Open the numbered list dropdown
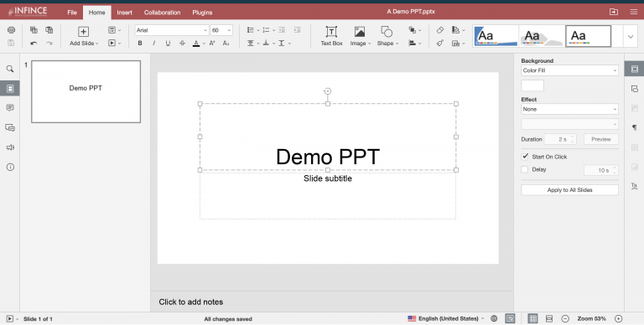This screenshot has height=325, width=644. [274, 30]
